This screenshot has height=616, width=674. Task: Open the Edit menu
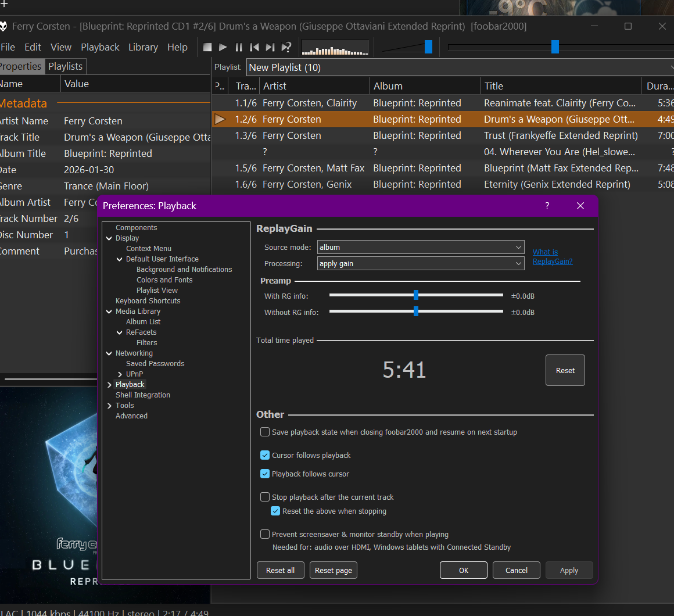pyautogui.click(x=33, y=47)
